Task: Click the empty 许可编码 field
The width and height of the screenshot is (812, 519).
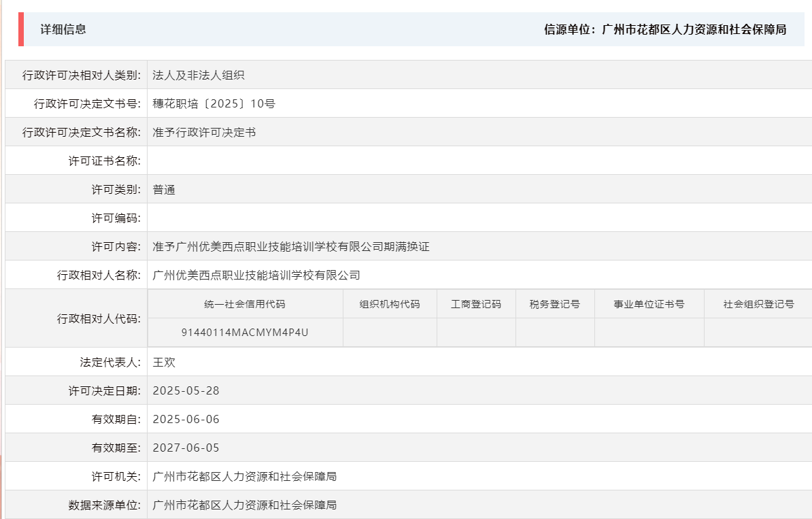Action: point(272,218)
